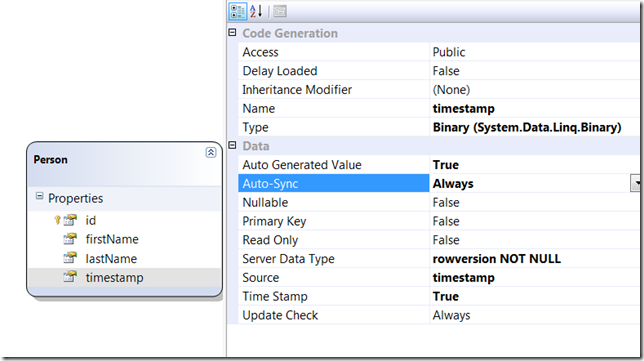Switch to Categorized view in properties toolbar
The height and width of the screenshot is (361, 644).
[x=237, y=11]
